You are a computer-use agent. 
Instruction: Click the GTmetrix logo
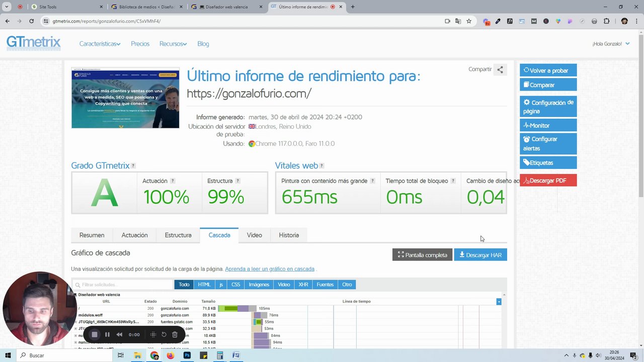coord(34,43)
